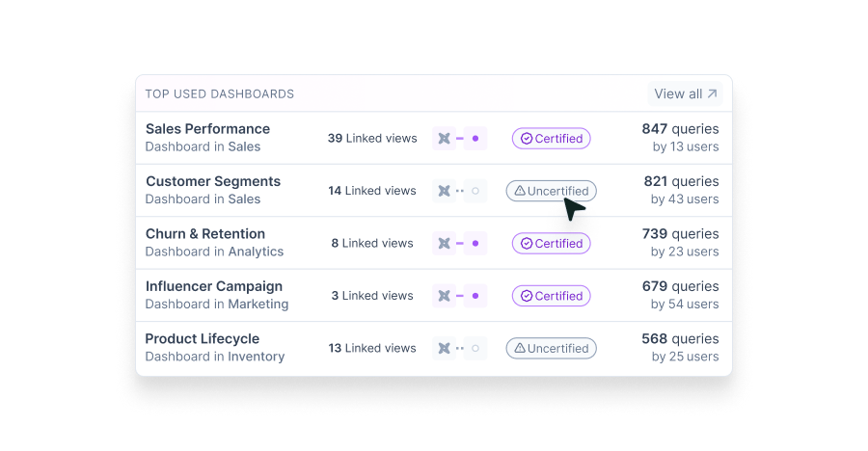868x451 pixels.
Task: Open Inventory folder link under Product Lifecycle
Action: click(x=256, y=357)
